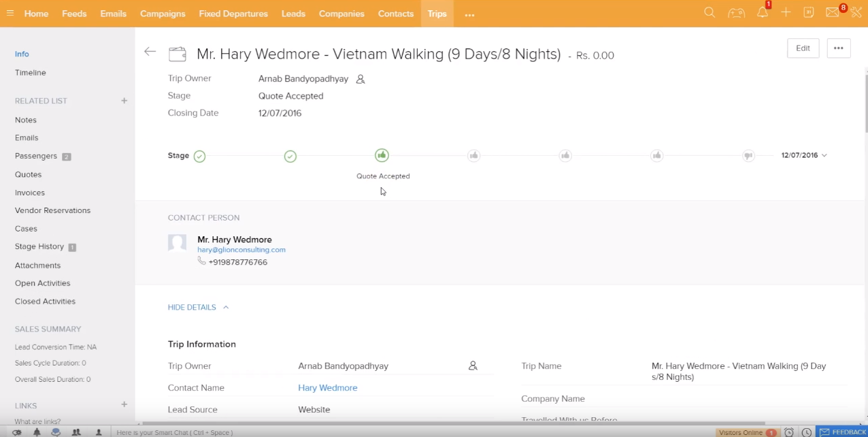
Task: Click the gamepad icon in top bar
Action: click(x=736, y=13)
